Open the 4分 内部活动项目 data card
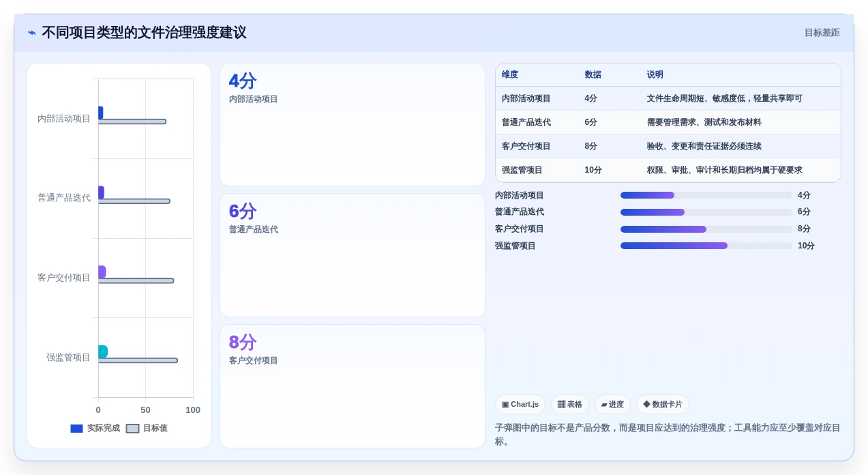The image size is (868, 475). pos(353,125)
